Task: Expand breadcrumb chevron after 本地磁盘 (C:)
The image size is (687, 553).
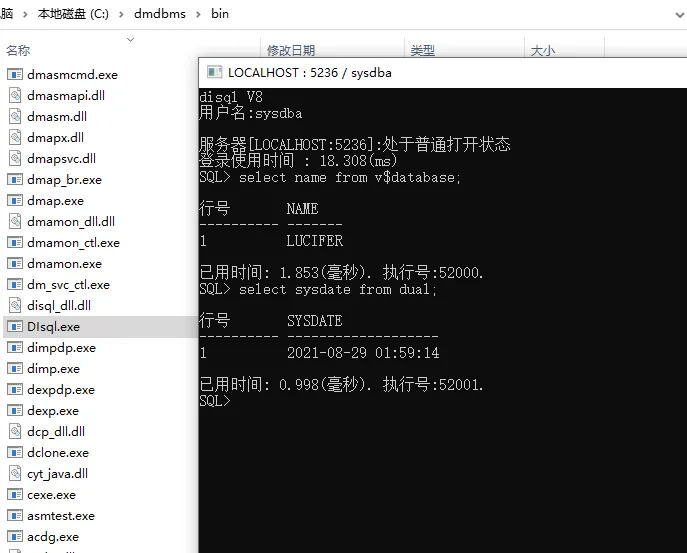Action: coord(121,14)
